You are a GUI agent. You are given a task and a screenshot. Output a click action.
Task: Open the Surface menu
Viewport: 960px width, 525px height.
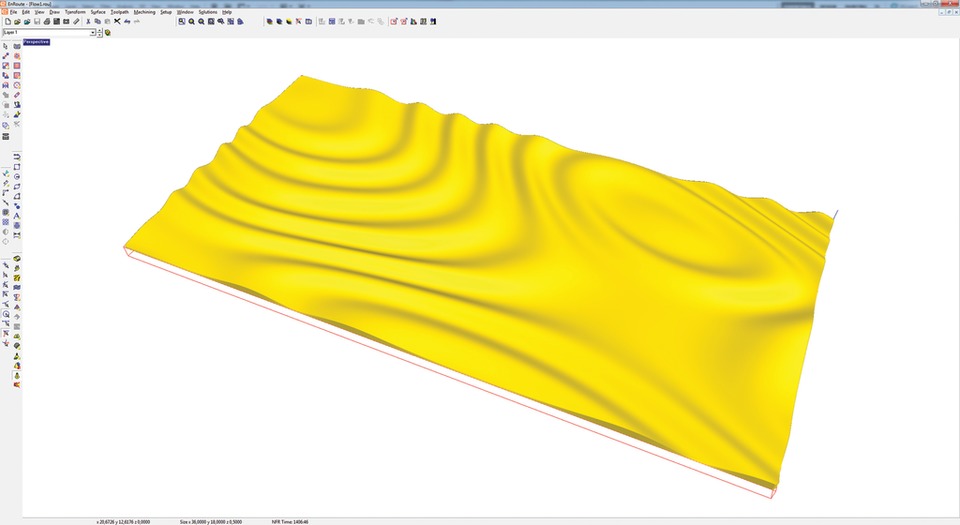point(98,12)
